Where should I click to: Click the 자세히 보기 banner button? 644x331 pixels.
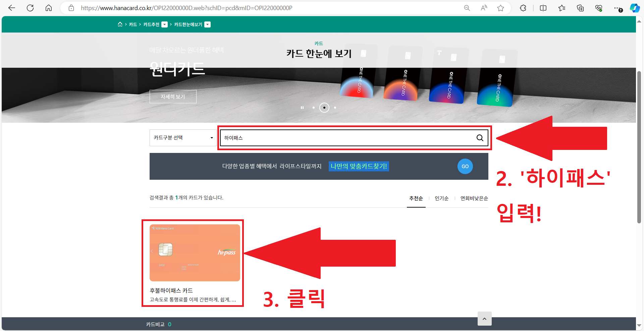click(173, 97)
